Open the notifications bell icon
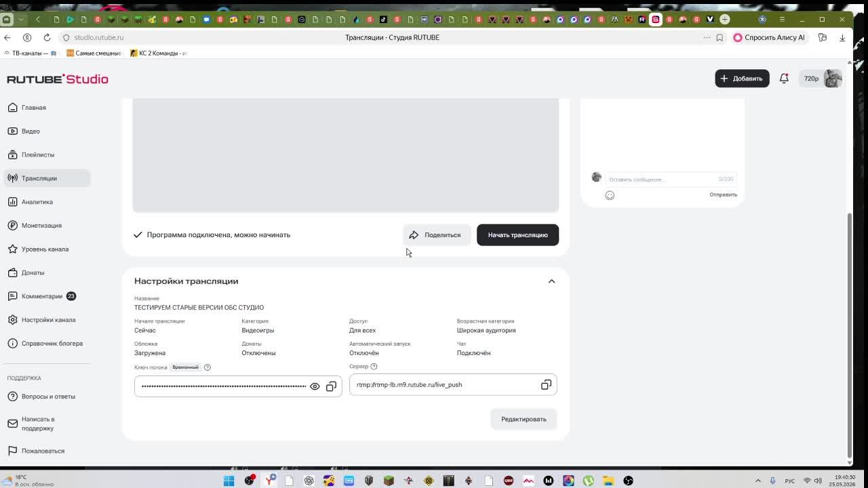 (784, 79)
